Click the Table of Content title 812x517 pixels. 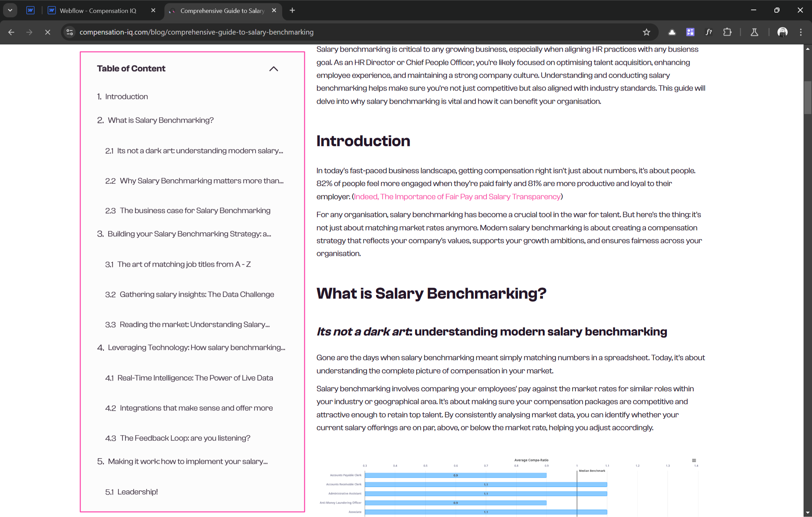pos(131,69)
